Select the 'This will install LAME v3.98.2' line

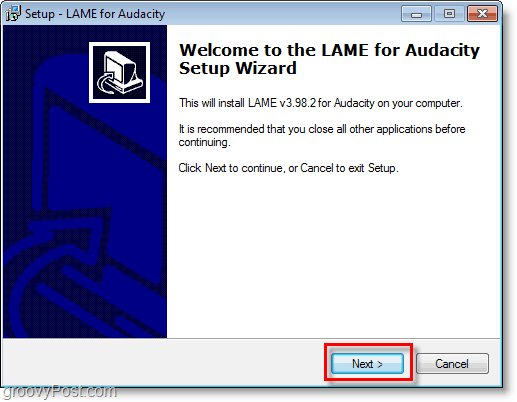point(321,103)
